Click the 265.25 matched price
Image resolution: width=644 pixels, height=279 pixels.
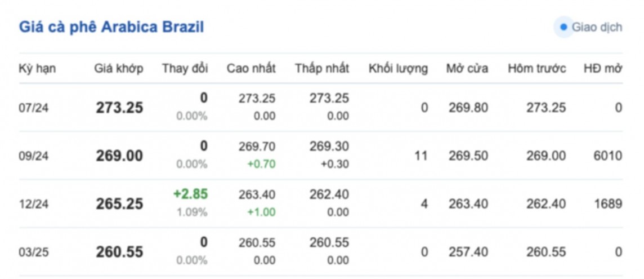pyautogui.click(x=119, y=204)
